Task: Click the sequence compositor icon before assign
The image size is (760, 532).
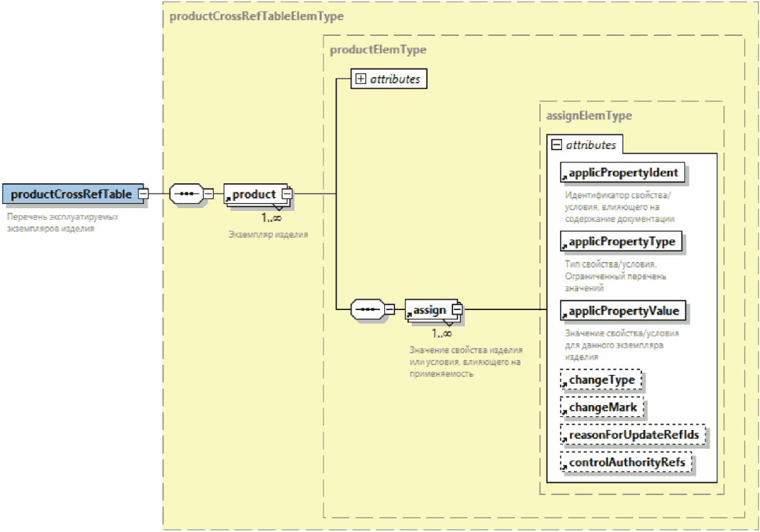Action: [x=367, y=310]
